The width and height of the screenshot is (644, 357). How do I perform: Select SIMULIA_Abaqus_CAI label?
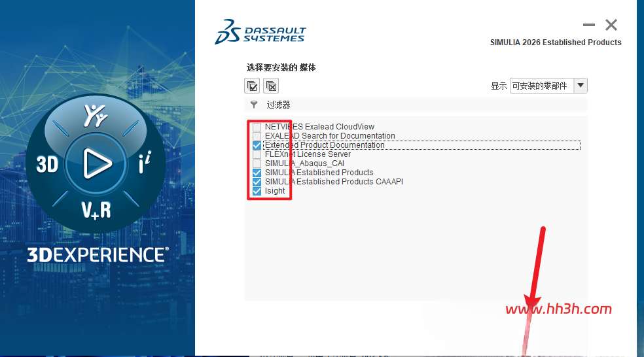(304, 163)
